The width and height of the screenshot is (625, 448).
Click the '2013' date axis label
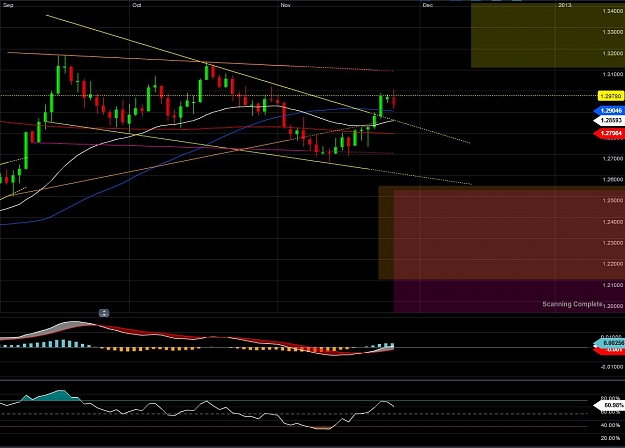[564, 5]
